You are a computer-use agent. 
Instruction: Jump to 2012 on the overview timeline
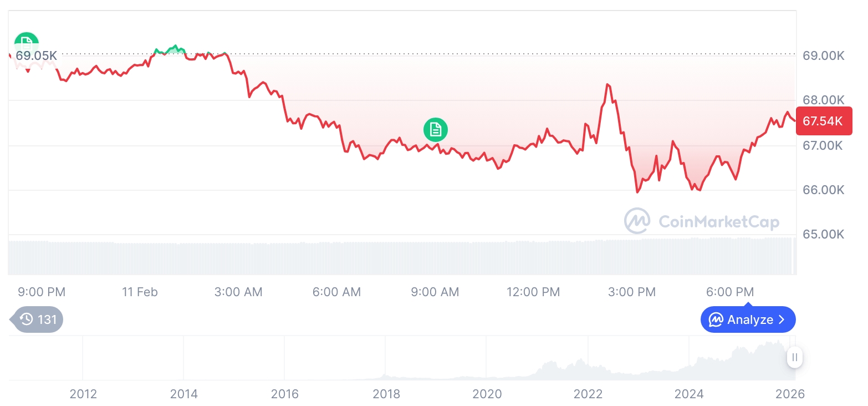(x=83, y=394)
